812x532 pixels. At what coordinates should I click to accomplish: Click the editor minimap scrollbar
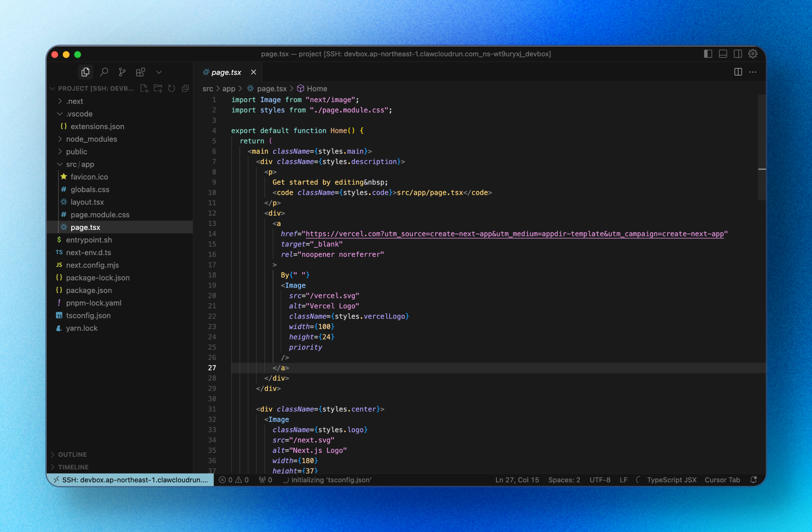762,147
